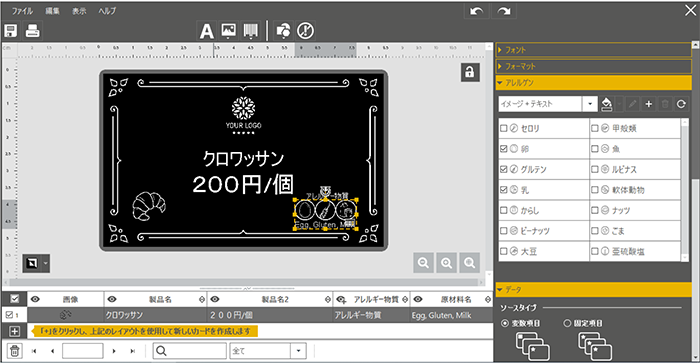This screenshot has width=700, height=363.
Task: Go to first record arrow
Action: (34, 351)
